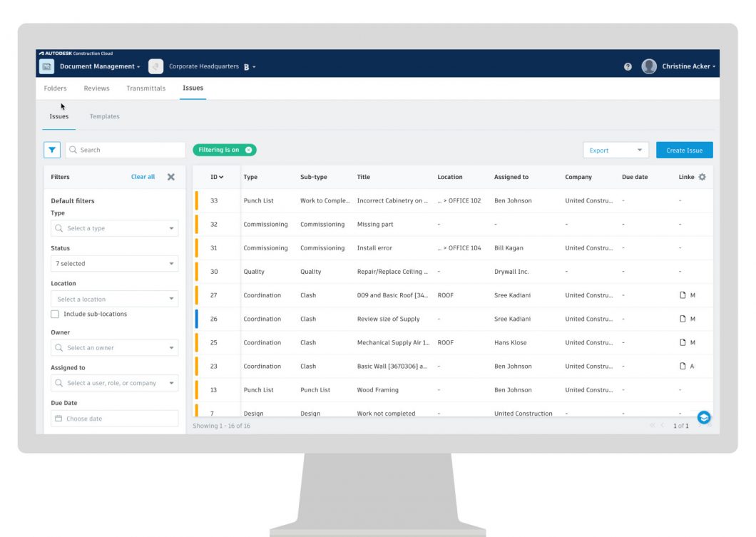Open the learning help chat bubble
The image size is (756, 537).
(x=704, y=417)
